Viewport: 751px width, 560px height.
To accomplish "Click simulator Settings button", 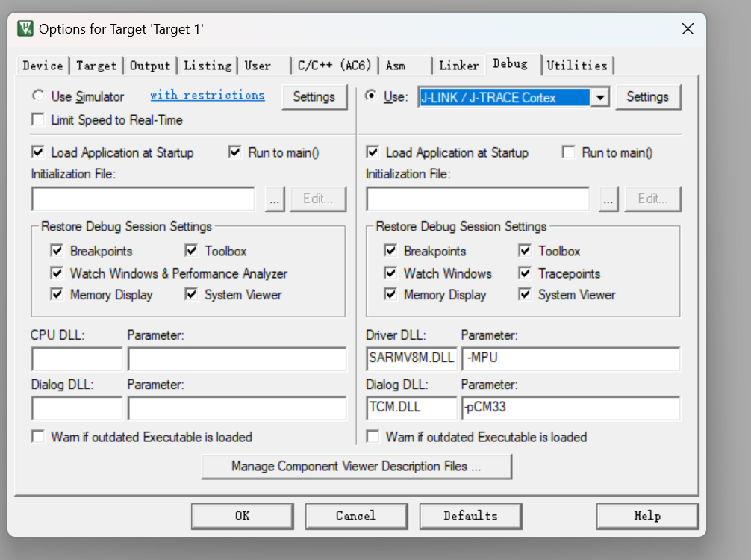I will click(314, 97).
